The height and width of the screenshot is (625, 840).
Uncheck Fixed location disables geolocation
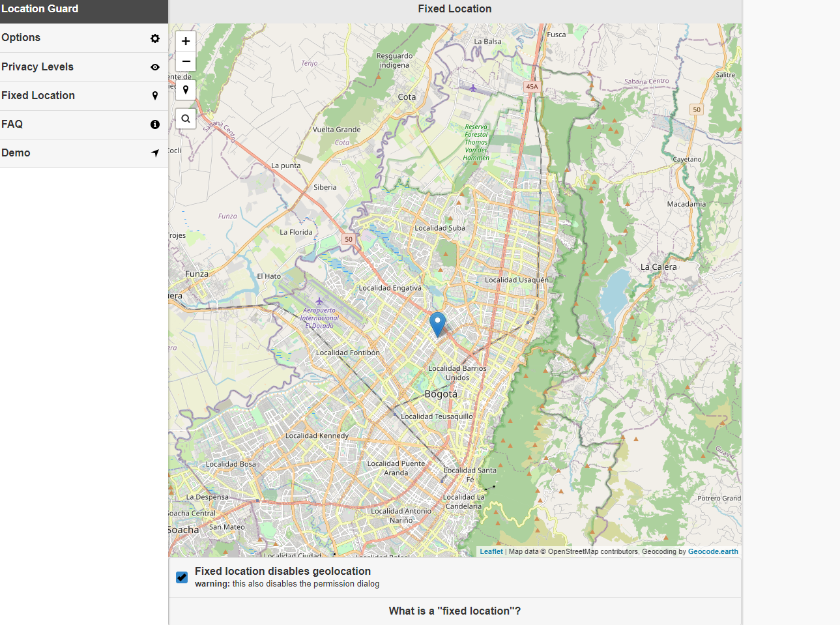click(182, 577)
